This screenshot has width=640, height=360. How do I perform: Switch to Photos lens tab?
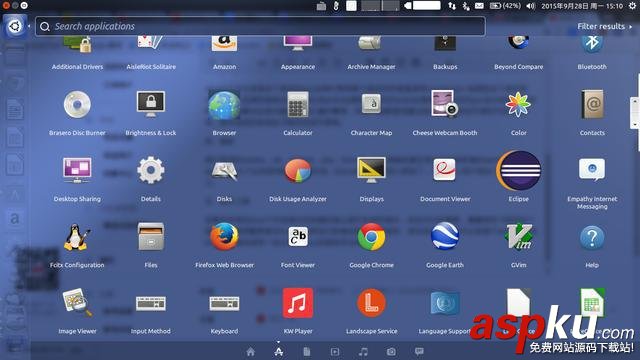click(x=391, y=351)
